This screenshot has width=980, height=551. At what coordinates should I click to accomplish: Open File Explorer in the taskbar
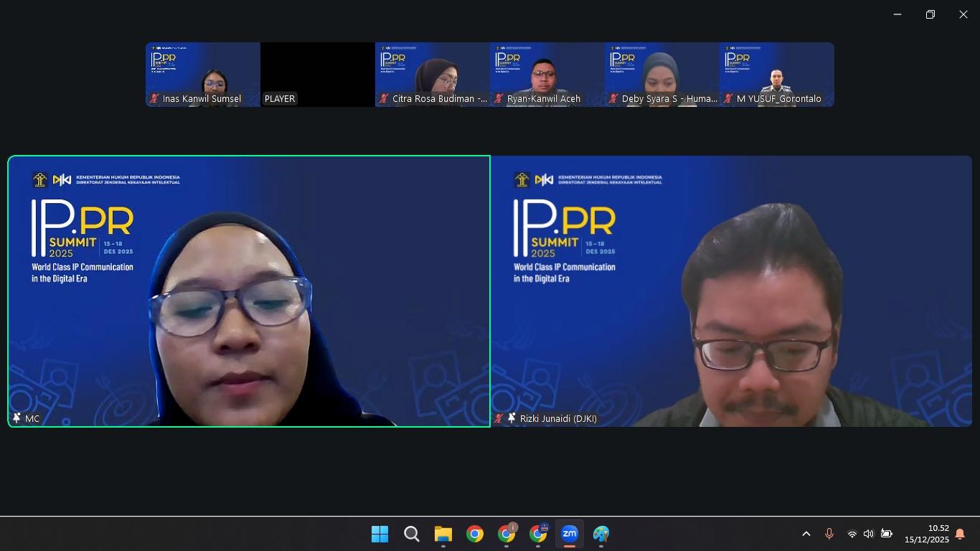coord(443,534)
